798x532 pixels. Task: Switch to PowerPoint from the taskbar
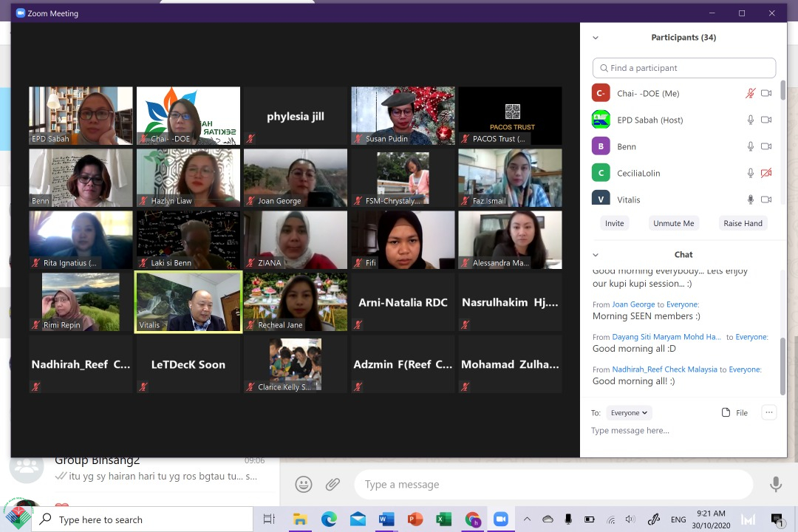coord(415,519)
